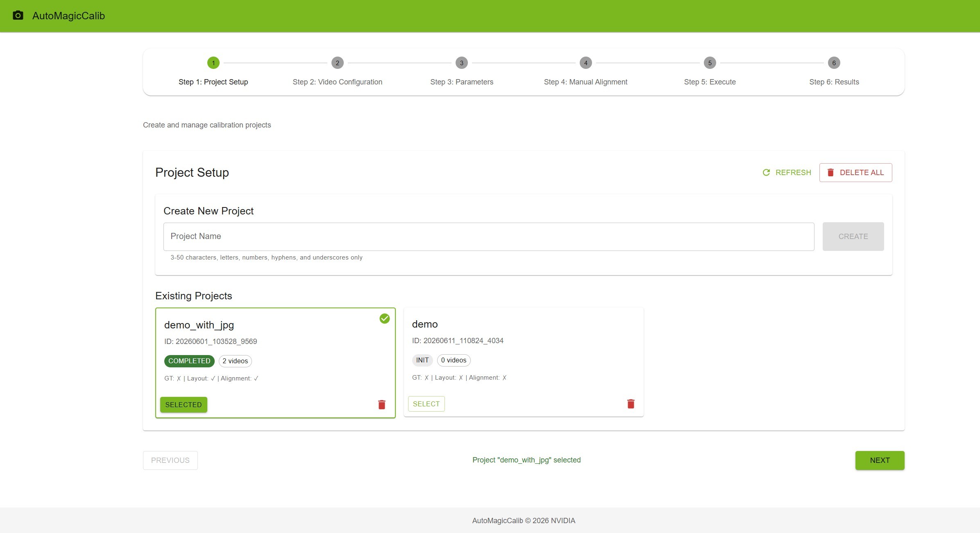
Task: Open Step 4: Manual Alignment
Action: (585, 82)
